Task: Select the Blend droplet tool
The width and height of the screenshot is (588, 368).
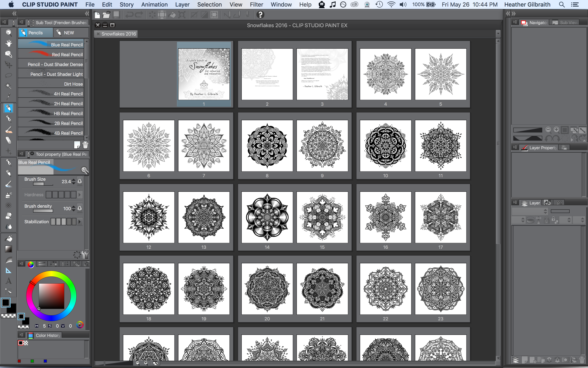Action: tap(9, 227)
